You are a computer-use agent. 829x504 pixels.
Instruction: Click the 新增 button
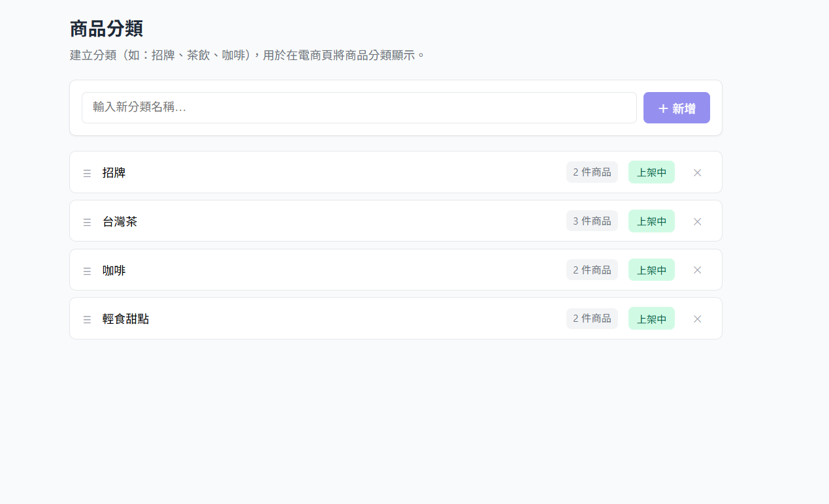pos(677,108)
